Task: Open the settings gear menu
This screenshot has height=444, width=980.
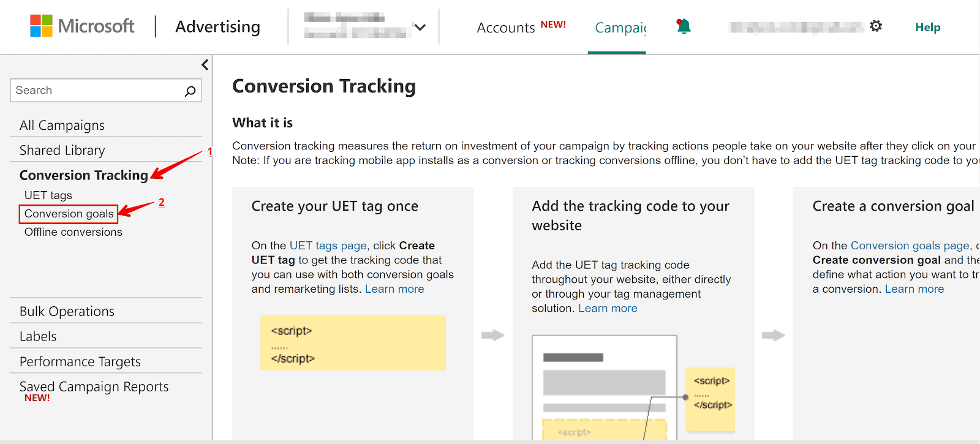Action: (x=876, y=26)
